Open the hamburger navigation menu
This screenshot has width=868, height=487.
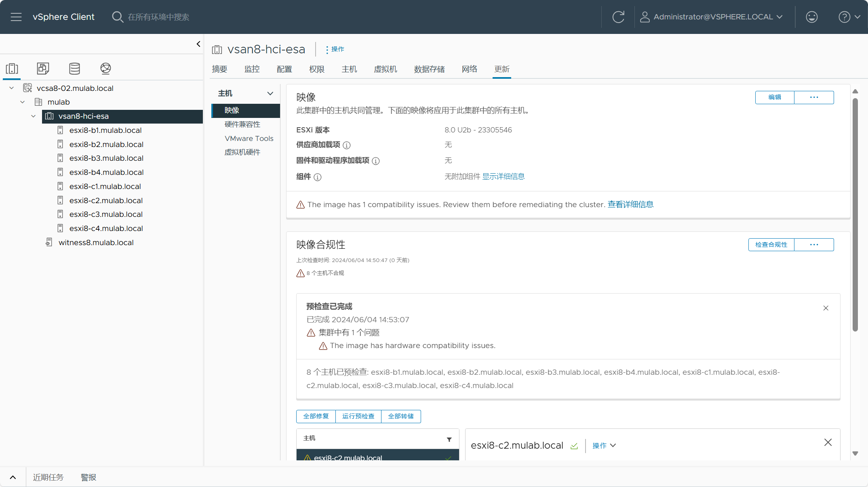point(16,17)
